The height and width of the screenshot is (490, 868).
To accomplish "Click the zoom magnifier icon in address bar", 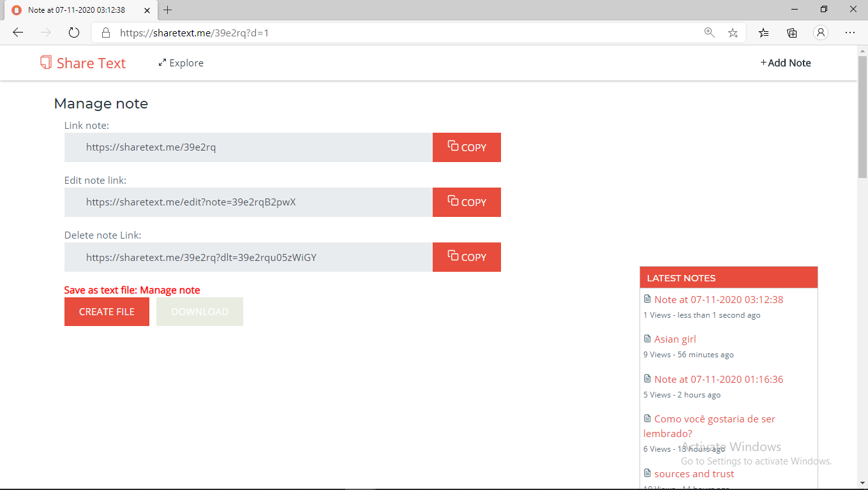I will (709, 33).
